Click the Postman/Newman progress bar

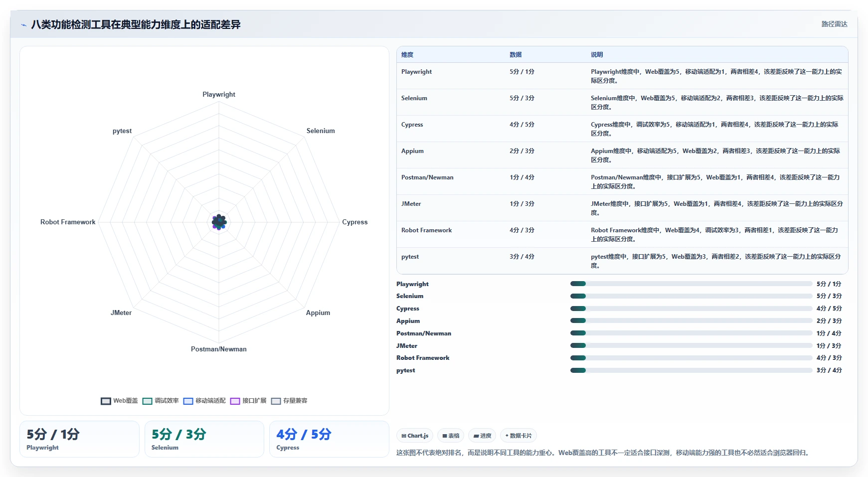692,333
